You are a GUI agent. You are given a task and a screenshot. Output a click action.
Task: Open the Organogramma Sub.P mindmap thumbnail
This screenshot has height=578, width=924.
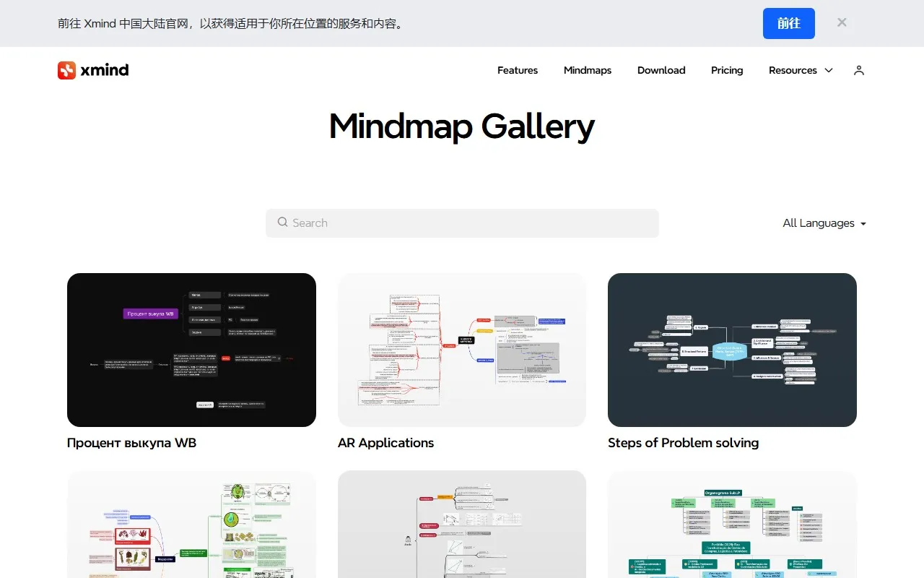[x=732, y=524]
